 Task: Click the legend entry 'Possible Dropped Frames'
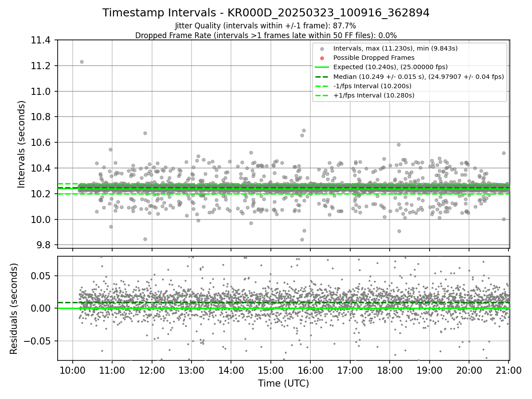click(374, 58)
